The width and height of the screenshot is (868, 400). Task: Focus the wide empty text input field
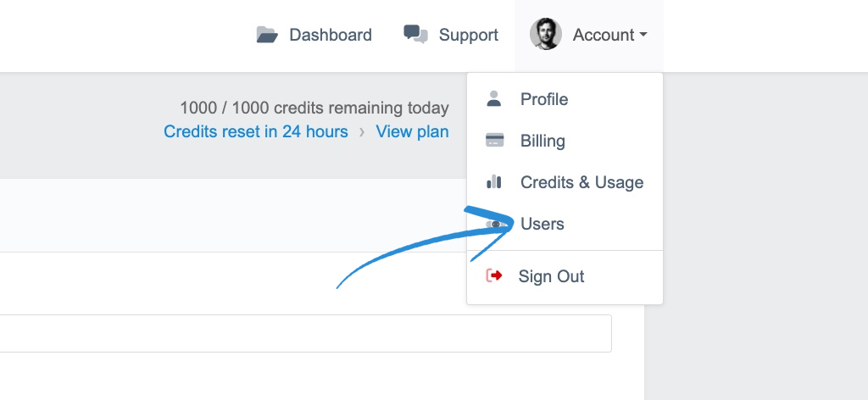tap(305, 334)
